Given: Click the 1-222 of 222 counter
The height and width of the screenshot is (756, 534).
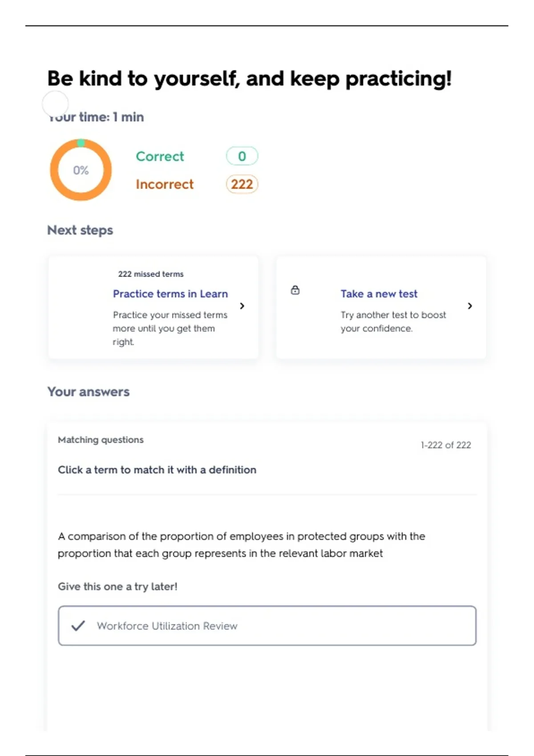Looking at the screenshot, I should point(445,445).
